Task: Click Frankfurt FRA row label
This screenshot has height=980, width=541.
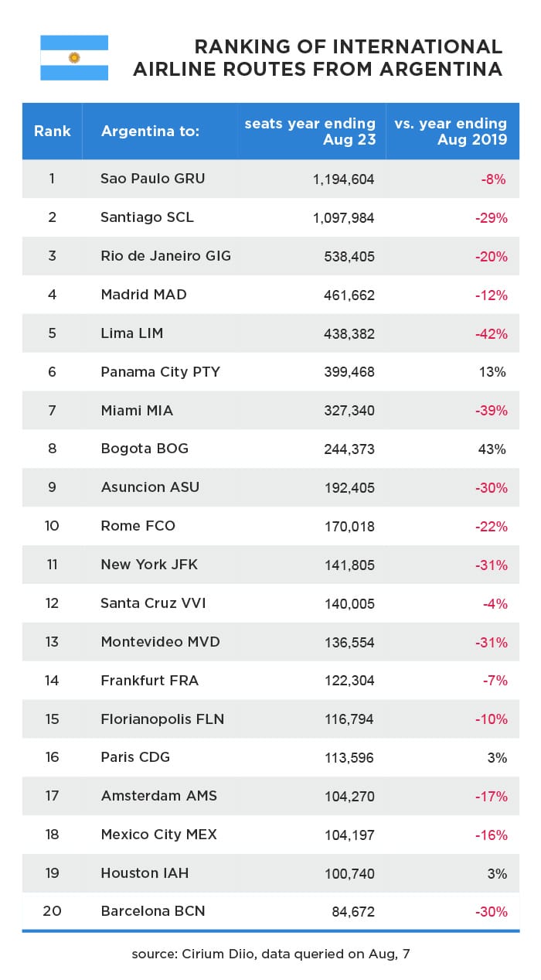Action: click(150, 681)
